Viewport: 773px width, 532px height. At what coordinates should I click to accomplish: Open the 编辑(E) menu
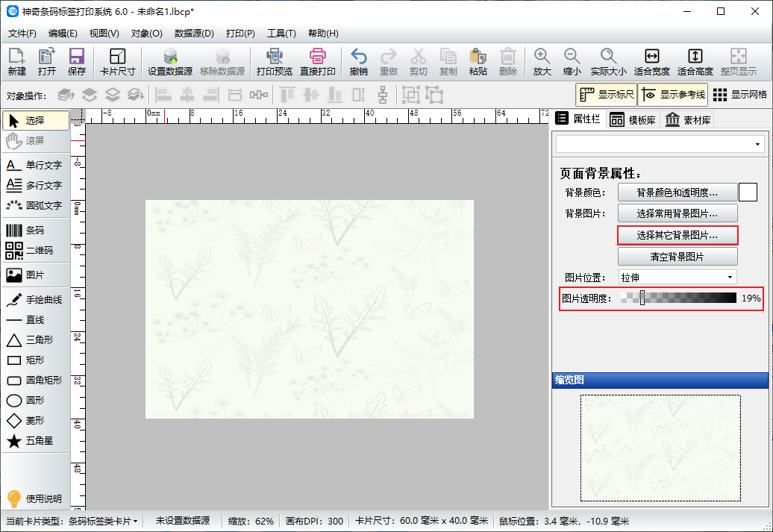click(63, 34)
